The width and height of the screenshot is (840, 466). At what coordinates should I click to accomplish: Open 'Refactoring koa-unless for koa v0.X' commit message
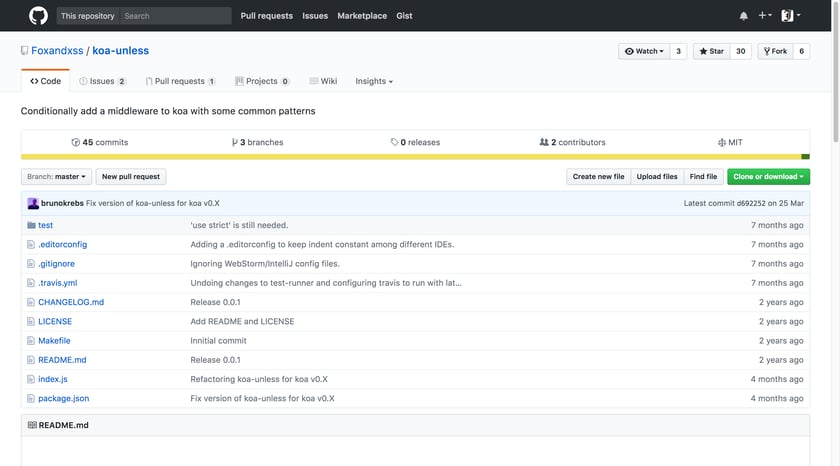pyautogui.click(x=259, y=379)
